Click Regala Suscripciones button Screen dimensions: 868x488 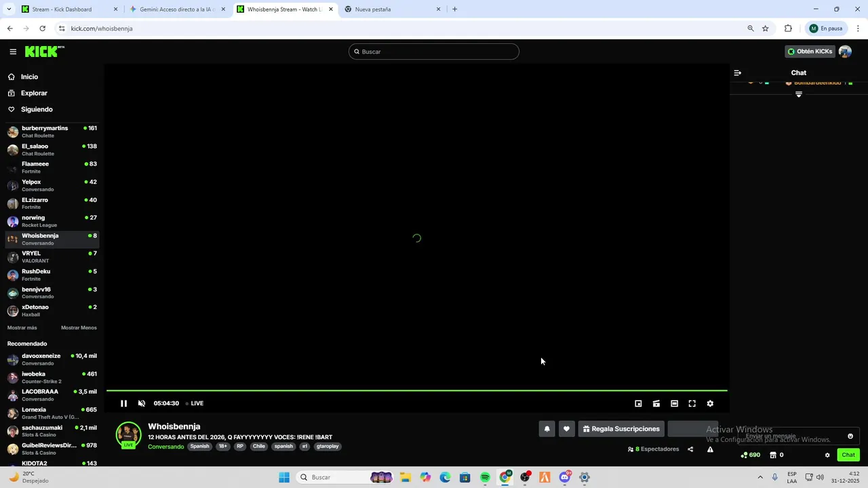pos(621,429)
